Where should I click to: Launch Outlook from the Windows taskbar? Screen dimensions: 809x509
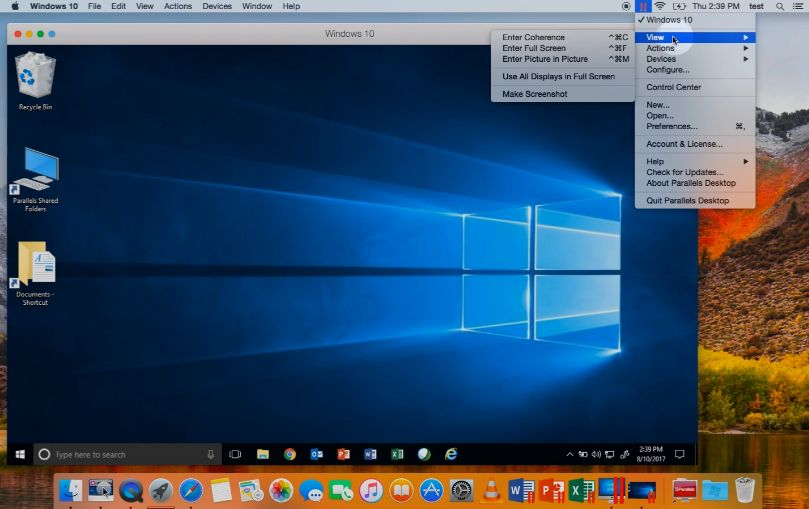coord(316,454)
